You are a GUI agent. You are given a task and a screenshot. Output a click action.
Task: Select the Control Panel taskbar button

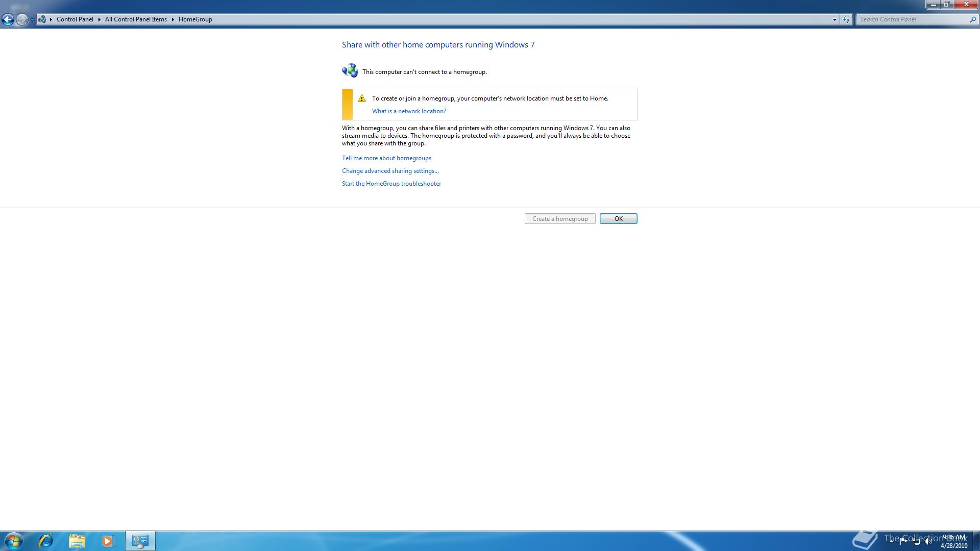click(140, 541)
